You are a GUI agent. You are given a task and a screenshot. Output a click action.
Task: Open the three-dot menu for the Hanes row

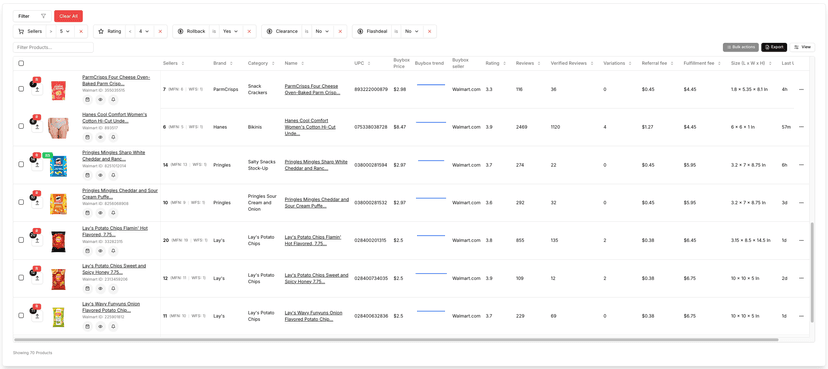801,127
